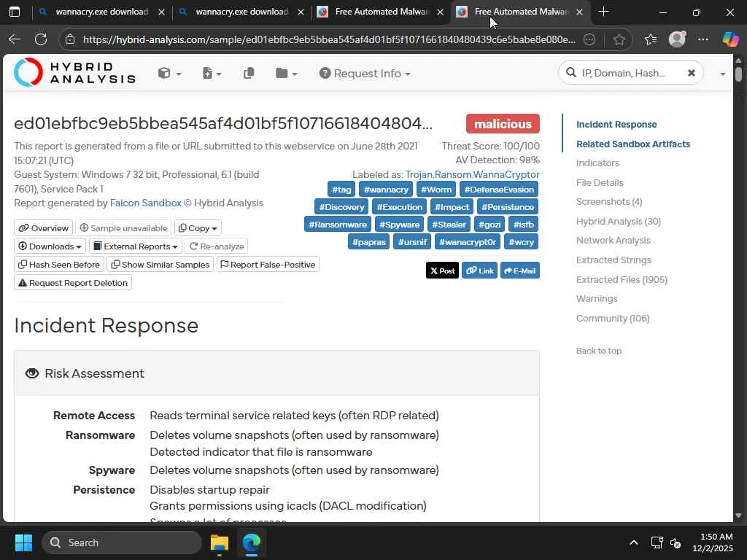Screen dimensions: 747x560
Task: Click the Sample unavailable button
Action: click(124, 228)
